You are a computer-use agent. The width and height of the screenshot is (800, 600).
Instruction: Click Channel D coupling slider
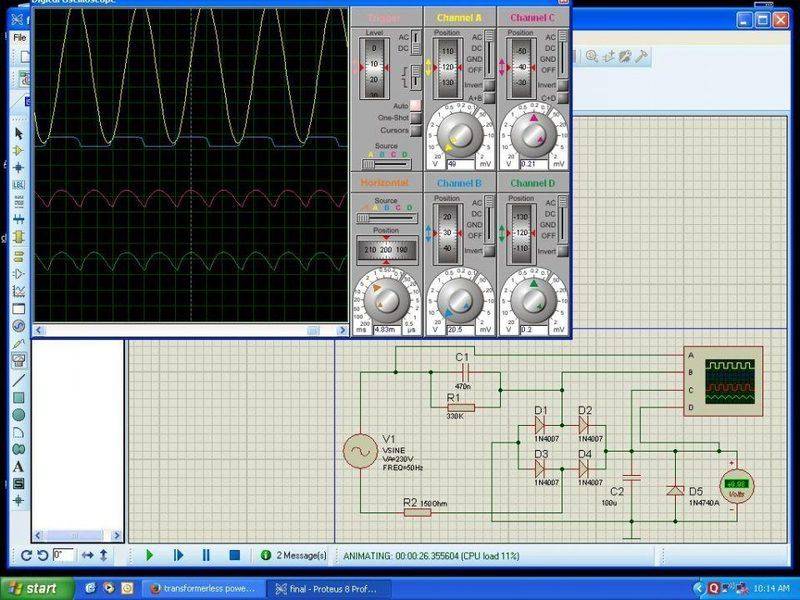click(562, 219)
